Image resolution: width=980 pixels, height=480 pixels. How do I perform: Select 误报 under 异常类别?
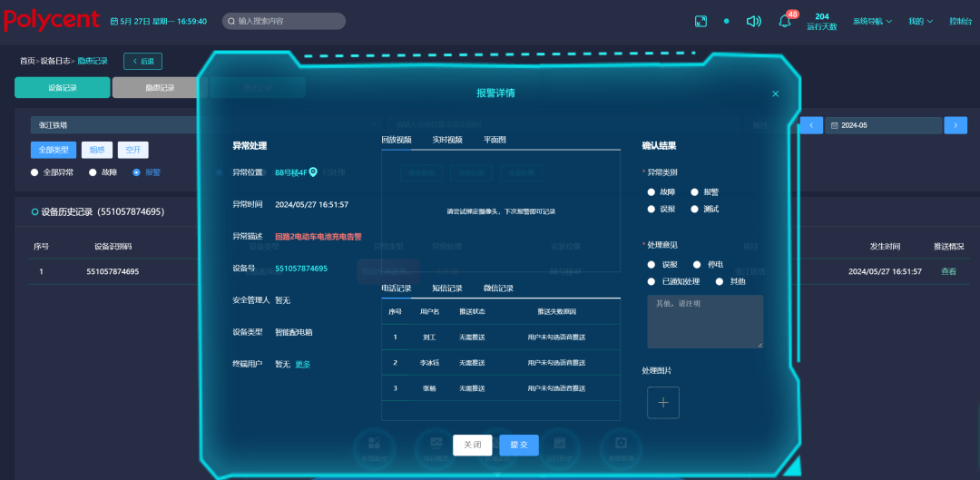coord(652,210)
